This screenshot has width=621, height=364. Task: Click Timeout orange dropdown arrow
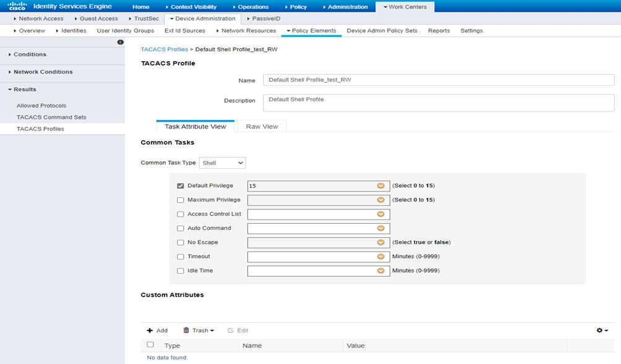[x=381, y=256]
